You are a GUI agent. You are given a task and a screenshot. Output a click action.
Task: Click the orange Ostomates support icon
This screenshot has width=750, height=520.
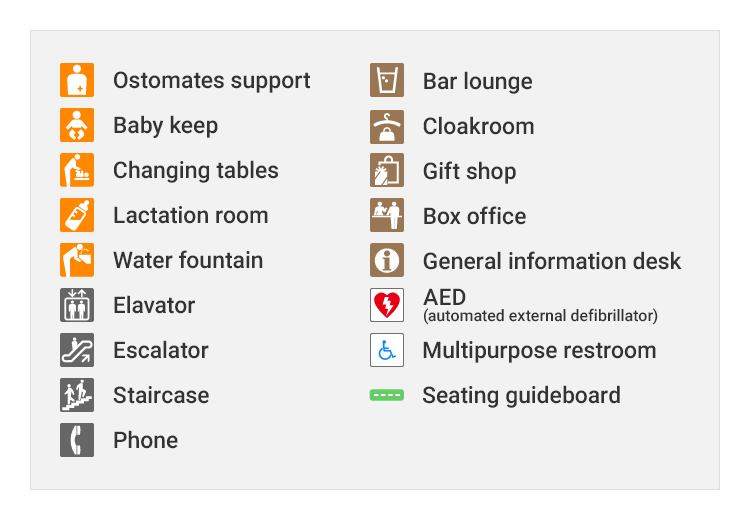pos(77,80)
